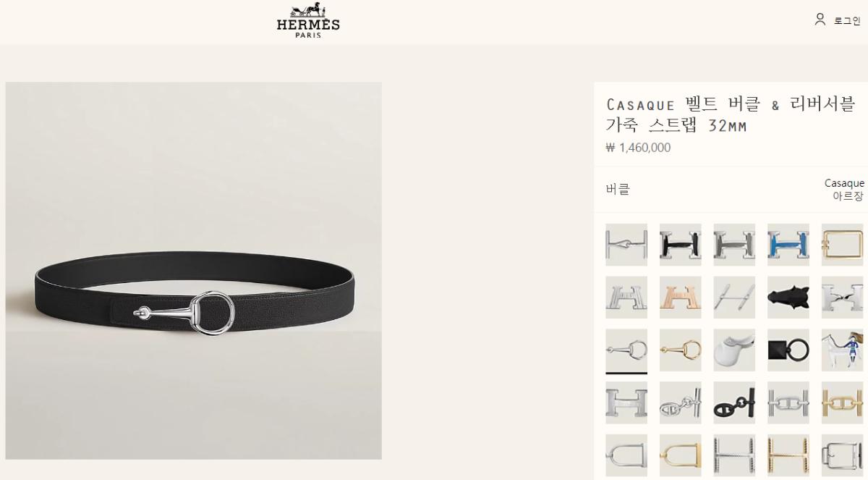Pick the black square ring buckle
The width and height of the screenshot is (868, 480).
click(788, 350)
